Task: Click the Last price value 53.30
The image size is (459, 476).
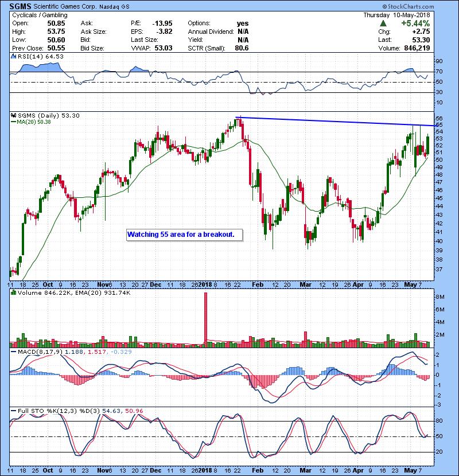Action: 421,40
